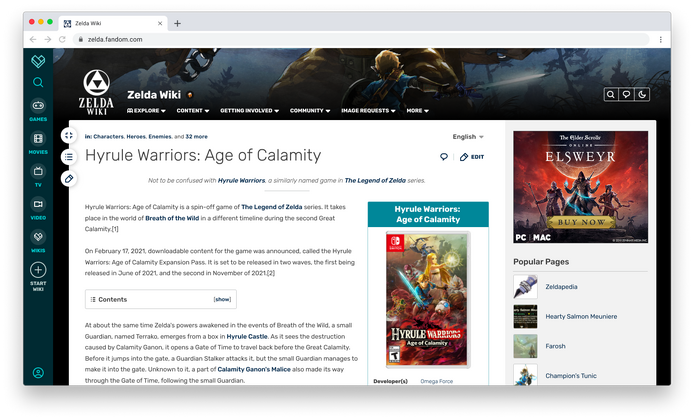Image resolution: width=700 pixels, height=420 pixels.
Task: Open the Zeldapedia popular page
Action: click(x=561, y=287)
